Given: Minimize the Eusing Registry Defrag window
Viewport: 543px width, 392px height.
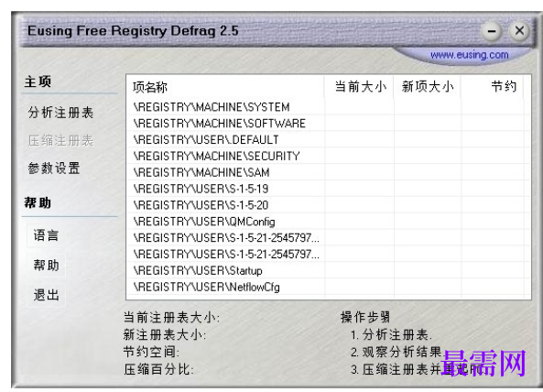Looking at the screenshot, I should tap(492, 31).
